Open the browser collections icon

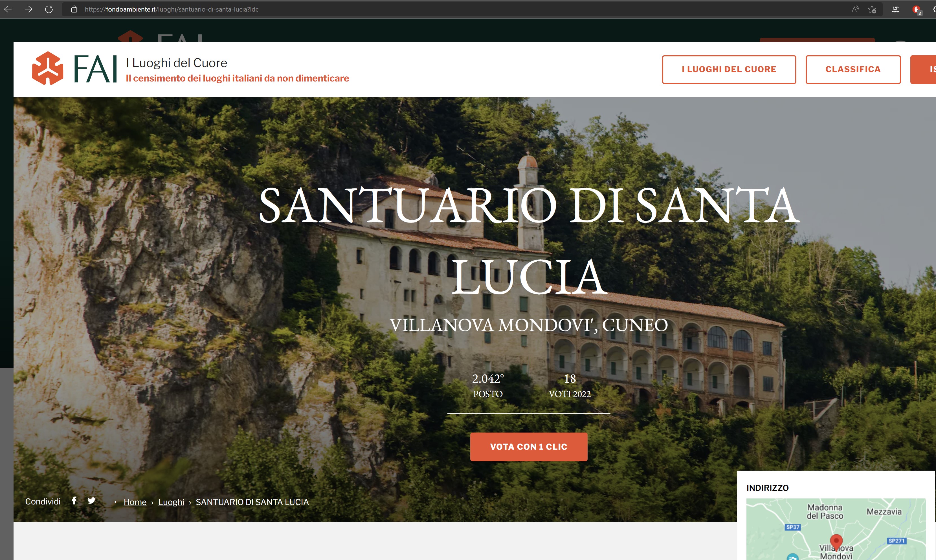(895, 9)
